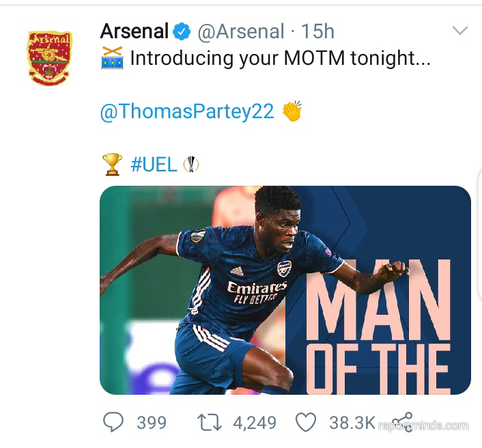Like the tweet with the heart icon
Viewport: 482px width, 448px height.
(x=305, y=422)
